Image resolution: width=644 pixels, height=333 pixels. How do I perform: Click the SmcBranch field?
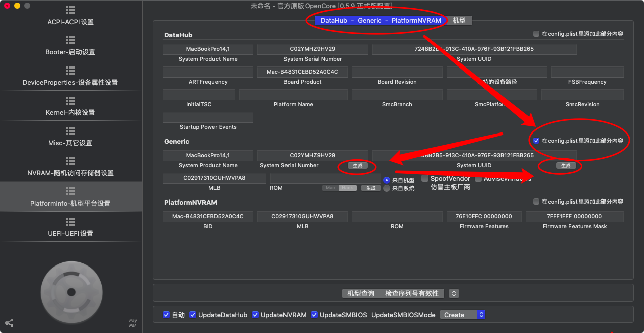click(397, 95)
